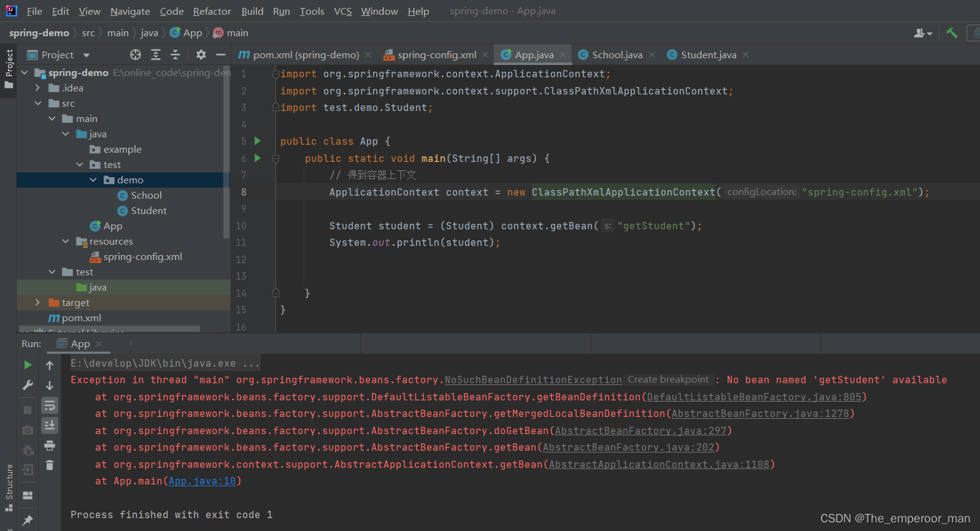This screenshot has height=531, width=980.
Task: Open AbstractApplicationContext.java:1108 link
Action: click(659, 465)
